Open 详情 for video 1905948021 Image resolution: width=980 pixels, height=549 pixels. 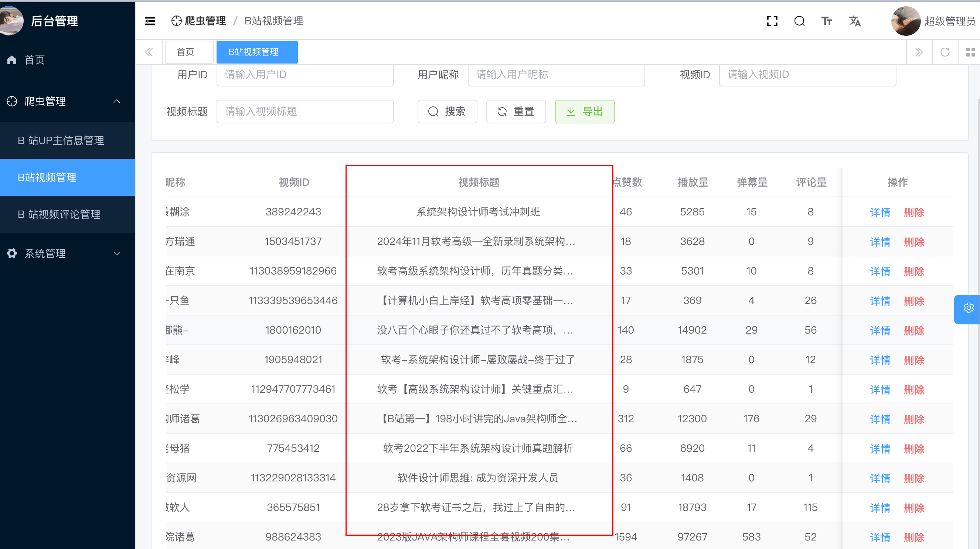click(x=880, y=360)
